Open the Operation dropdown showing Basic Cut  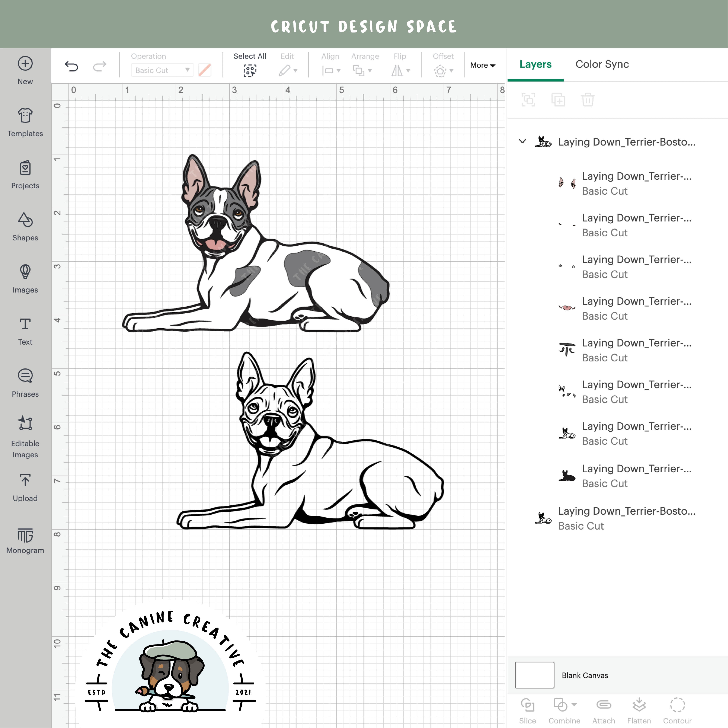coord(162,70)
